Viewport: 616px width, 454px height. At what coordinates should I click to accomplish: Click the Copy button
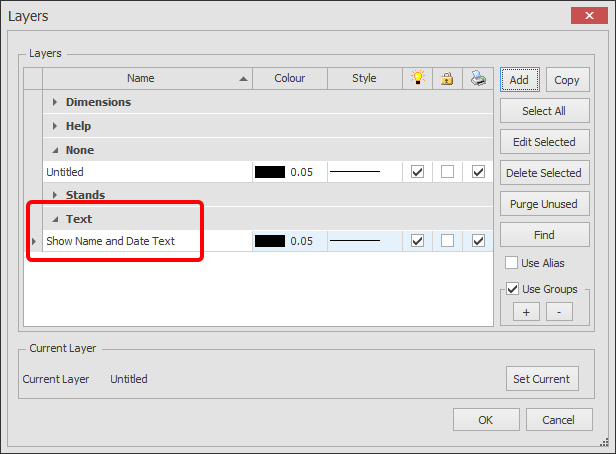(567, 80)
